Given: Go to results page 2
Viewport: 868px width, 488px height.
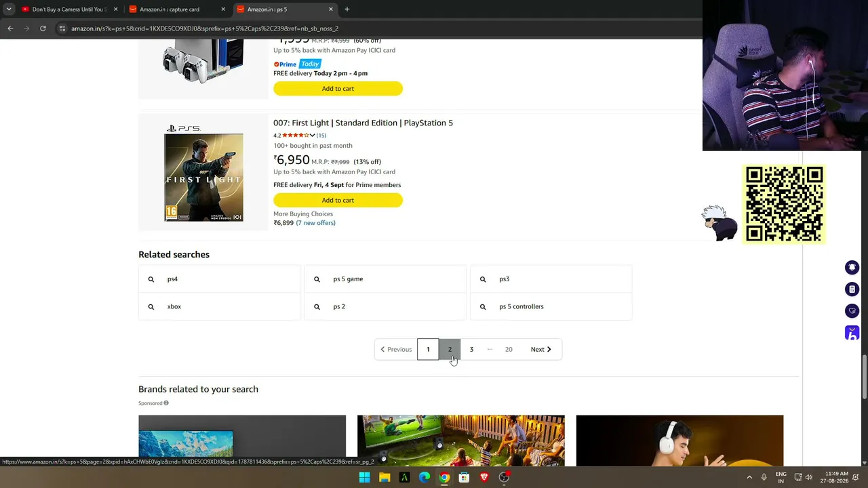Looking at the screenshot, I should 450,350.
